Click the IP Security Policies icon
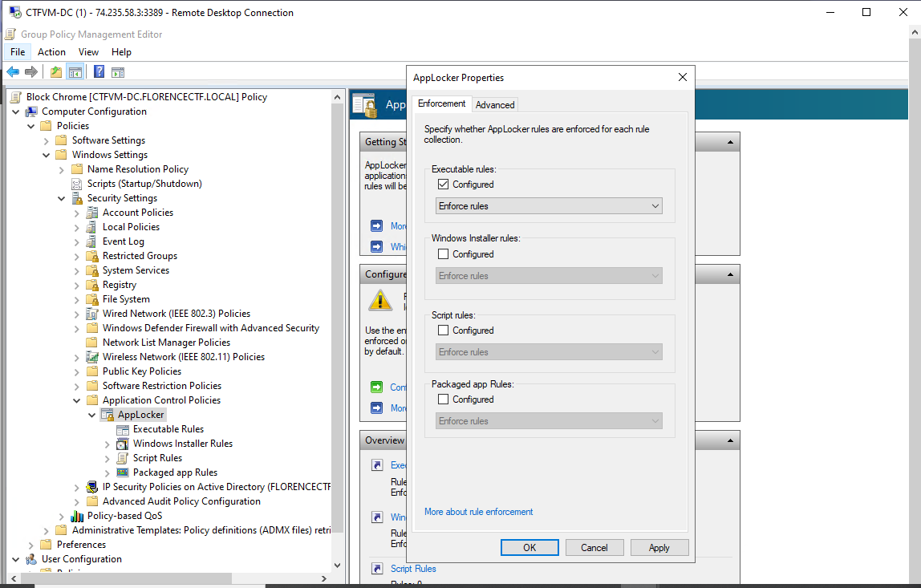This screenshot has height=588, width=921. tap(92, 487)
